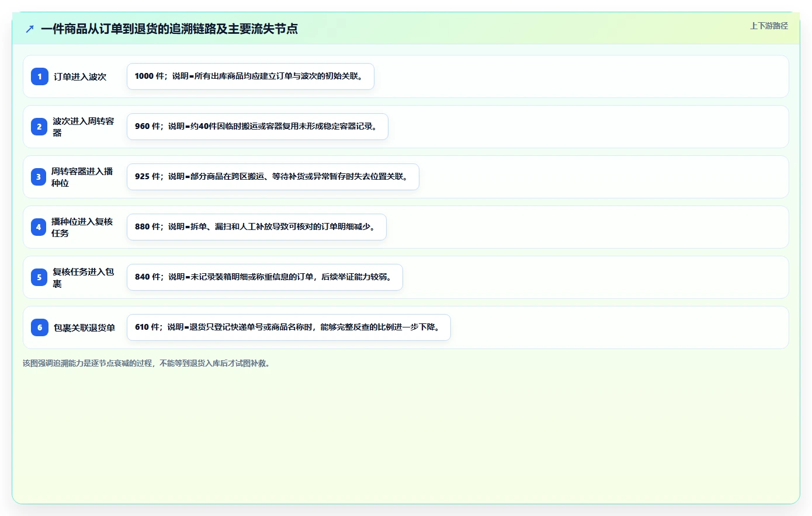Image resolution: width=812 pixels, height=516 pixels.
Task: Select step badge 6 for 包裹关联退货单
Action: pyautogui.click(x=40, y=327)
